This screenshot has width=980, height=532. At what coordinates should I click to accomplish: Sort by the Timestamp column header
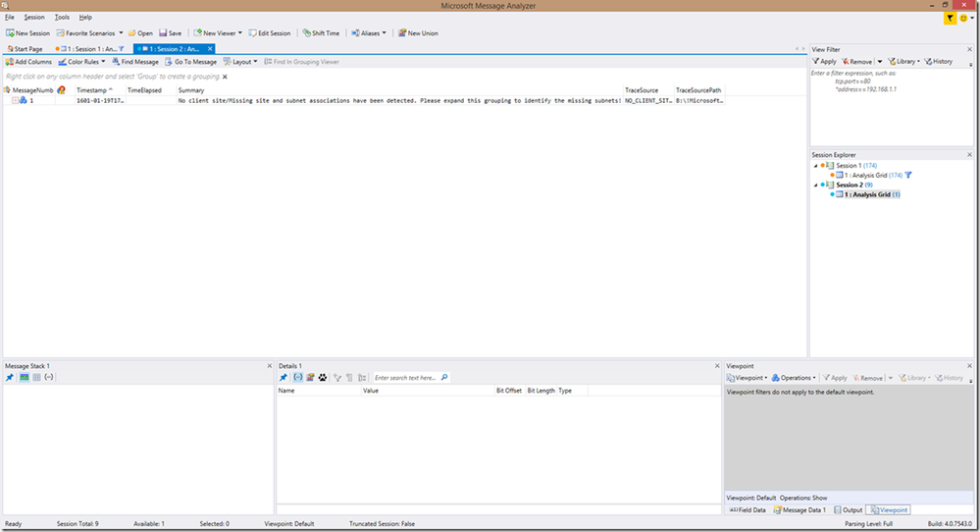point(95,90)
